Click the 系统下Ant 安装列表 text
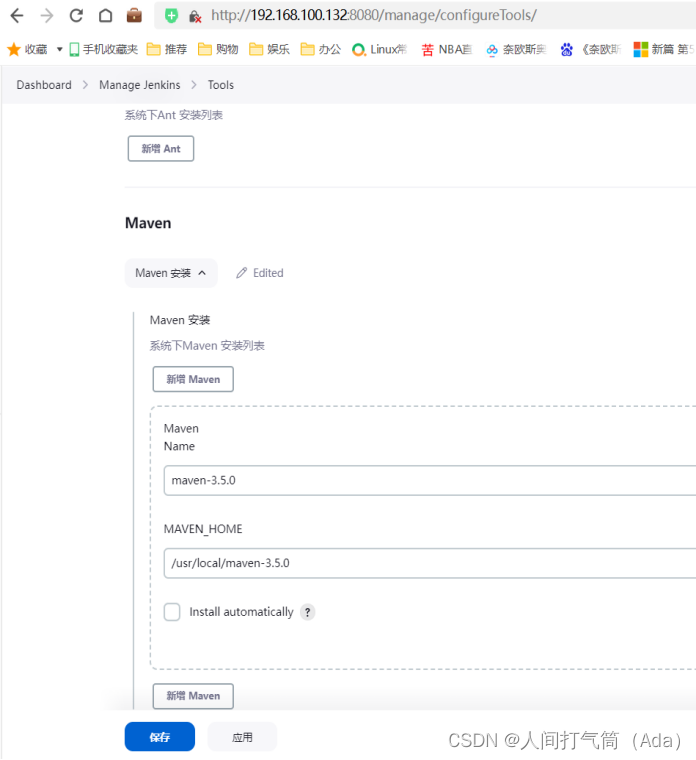This screenshot has height=760, width=696. [174, 115]
